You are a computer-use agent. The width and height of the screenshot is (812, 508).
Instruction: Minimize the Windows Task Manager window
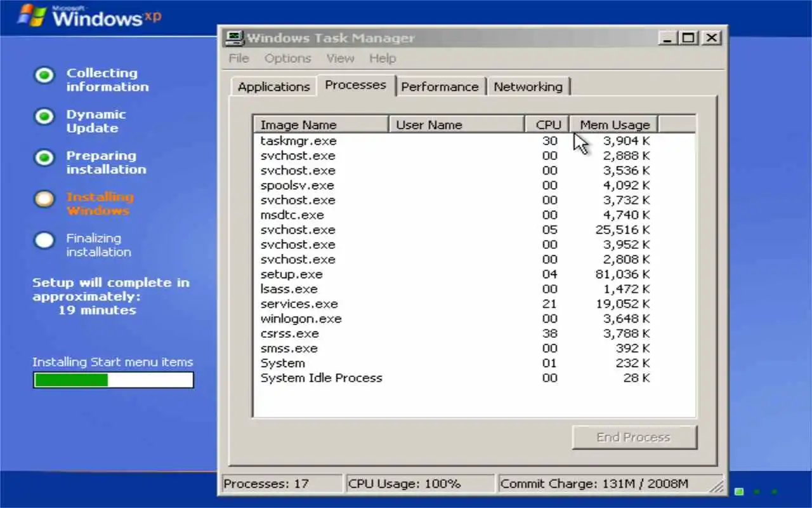[x=667, y=38]
